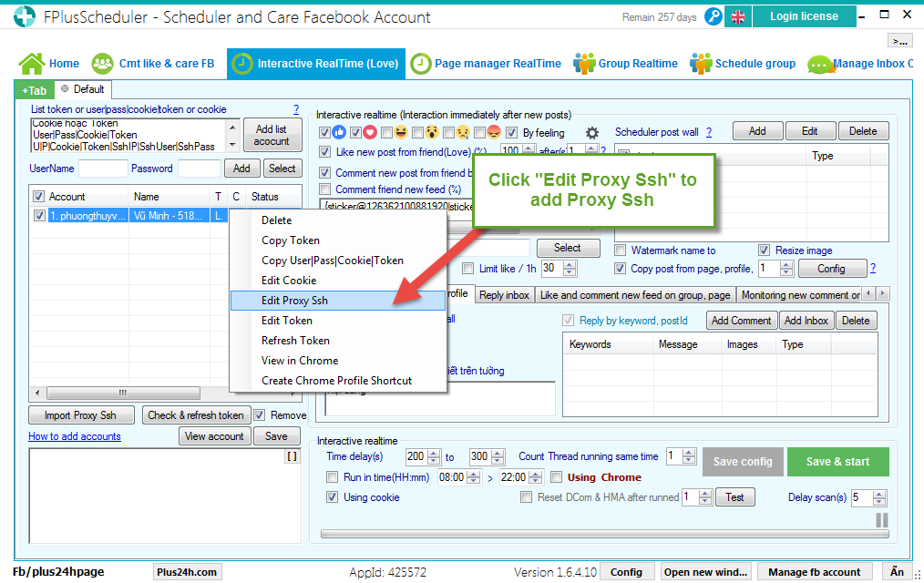The image size is (924, 583).
Task: Click the progress bar at the bottom
Action: (604, 534)
